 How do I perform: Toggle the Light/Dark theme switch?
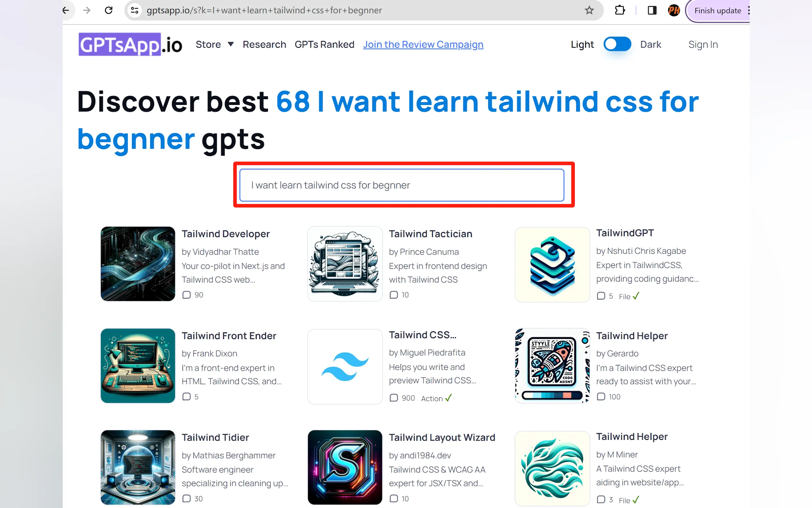pos(617,44)
